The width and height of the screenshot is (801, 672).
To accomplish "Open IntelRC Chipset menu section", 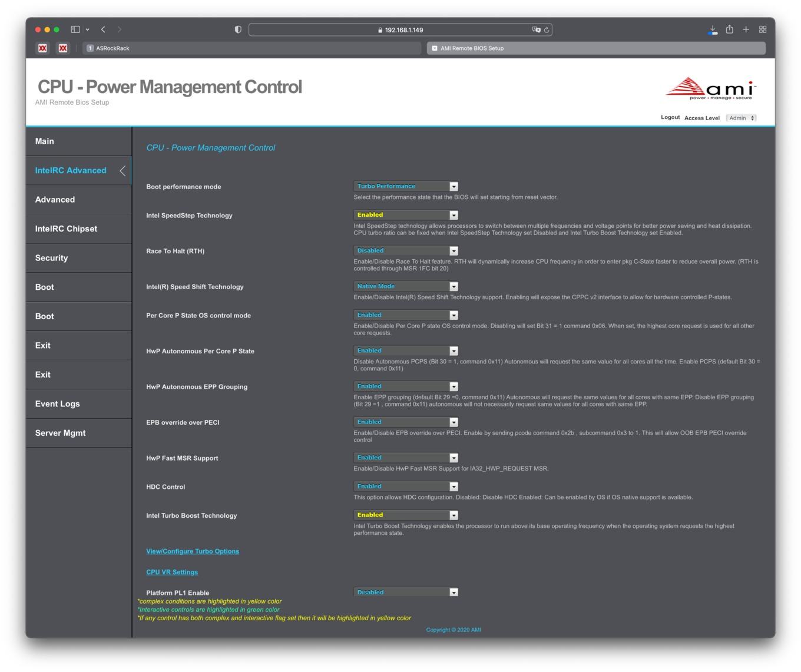I will 79,229.
